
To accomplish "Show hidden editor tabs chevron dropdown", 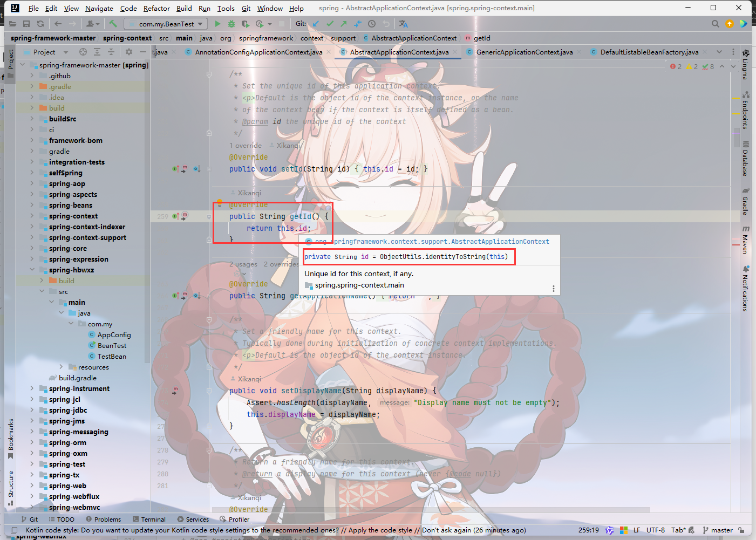I will [x=719, y=52].
